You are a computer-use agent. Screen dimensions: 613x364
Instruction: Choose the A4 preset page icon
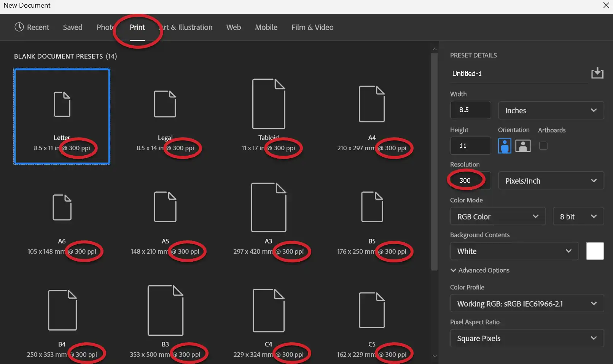pyautogui.click(x=372, y=104)
